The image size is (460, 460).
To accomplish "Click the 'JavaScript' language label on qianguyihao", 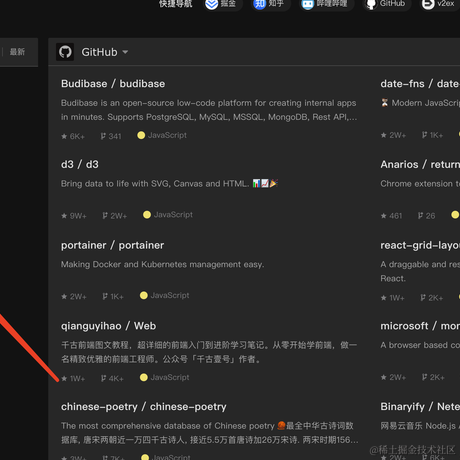I will tap(170, 377).
